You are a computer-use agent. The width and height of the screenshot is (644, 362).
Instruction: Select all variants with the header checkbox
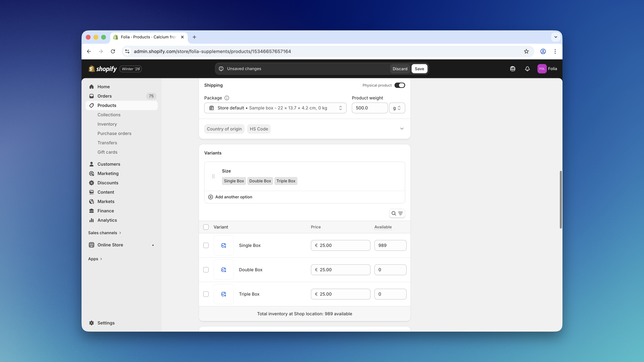[x=206, y=227]
